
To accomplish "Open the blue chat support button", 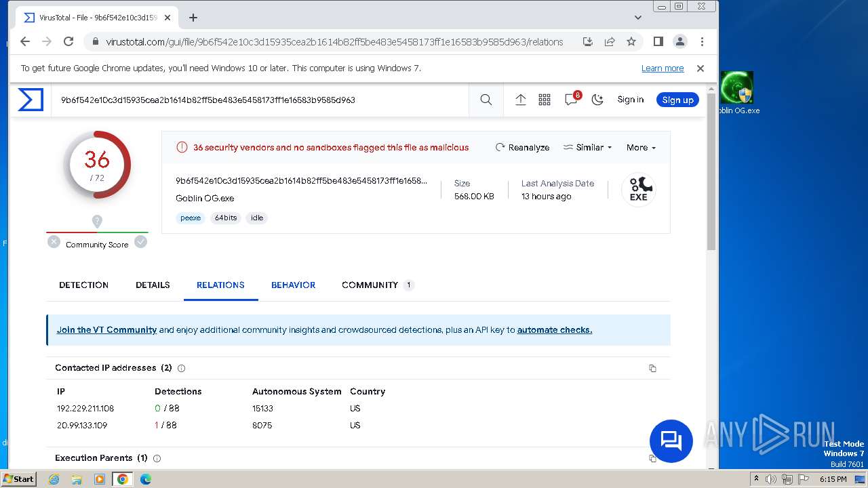I will coord(671,441).
